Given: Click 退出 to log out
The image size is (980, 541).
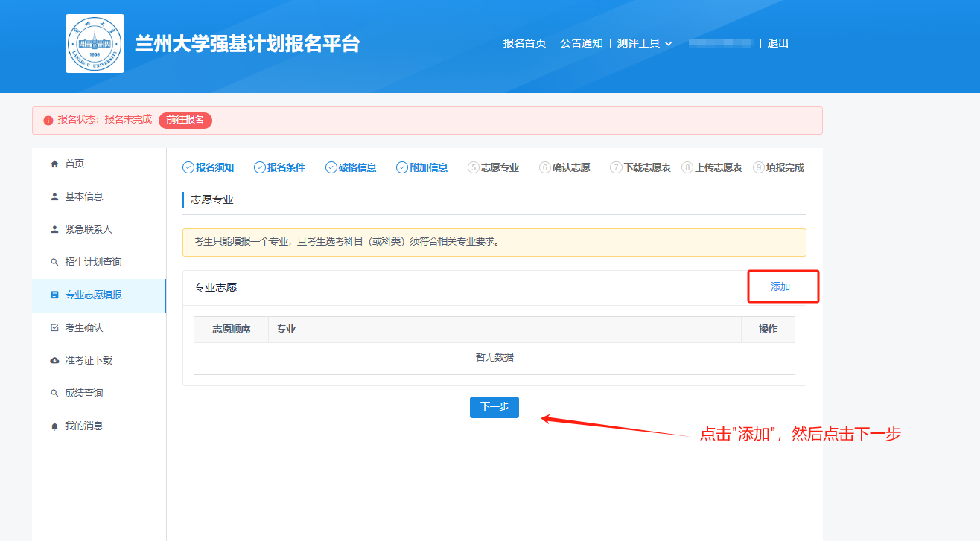Looking at the screenshot, I should (x=777, y=44).
